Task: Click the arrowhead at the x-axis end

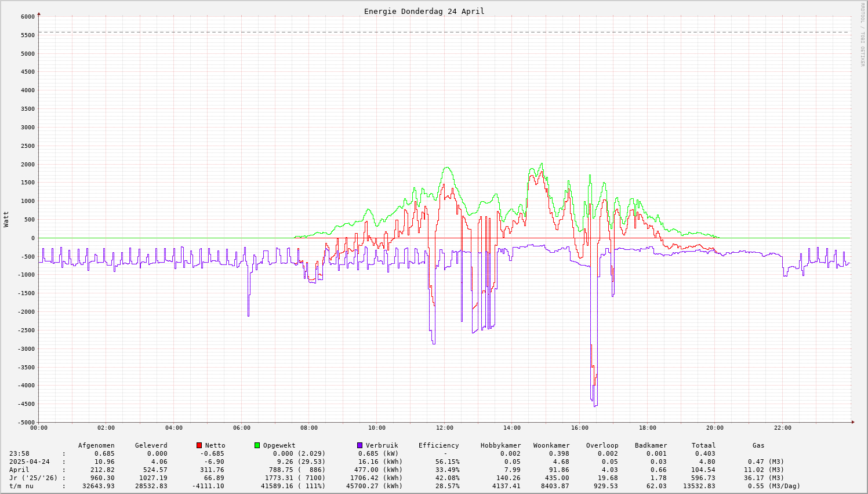Action: (852, 422)
